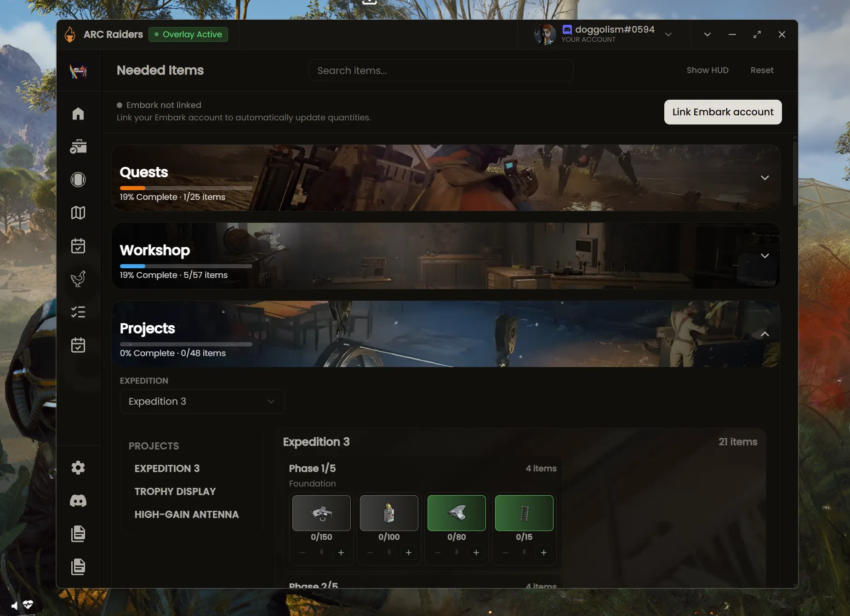850x616 pixels.
Task: Click the heart icon beside the speaker
Action: tap(28, 605)
